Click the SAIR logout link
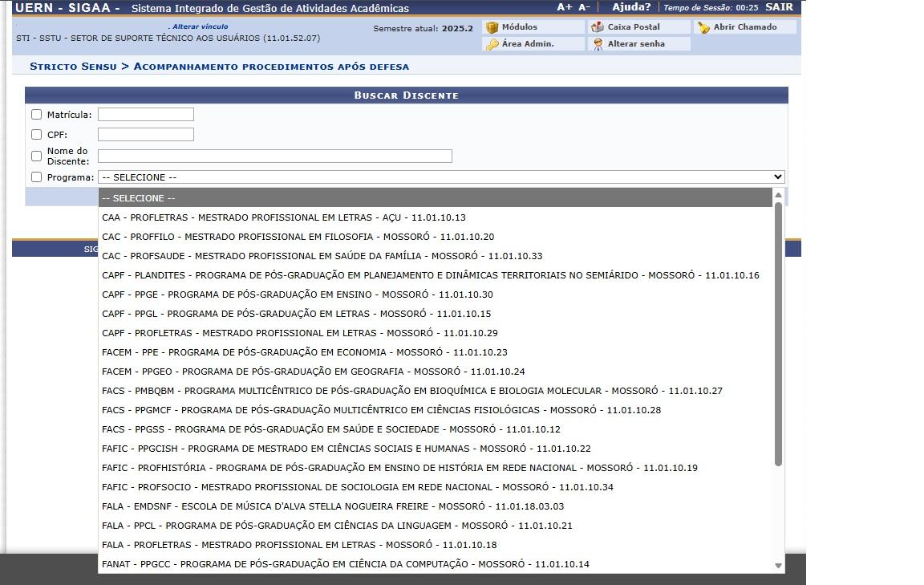This screenshot has width=924, height=585. point(779,7)
